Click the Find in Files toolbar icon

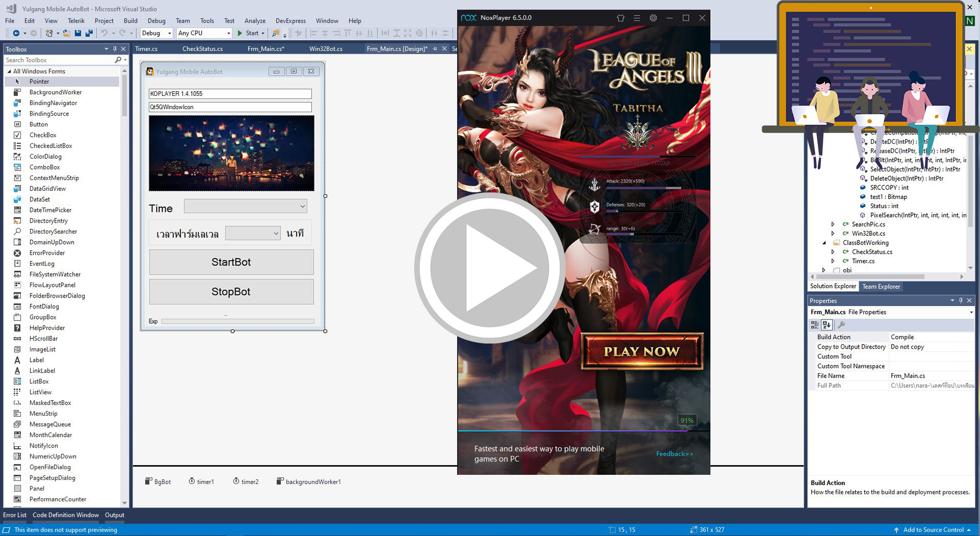[x=275, y=33]
